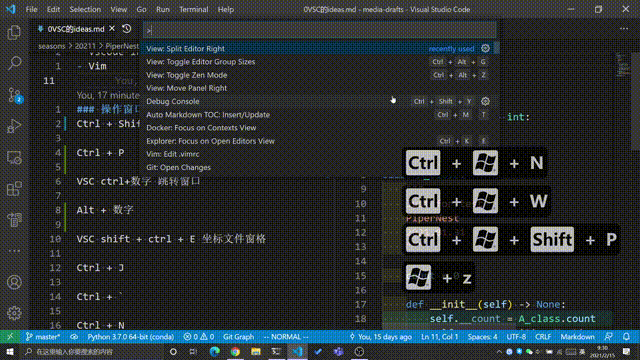Click the feedback icon in status bar
Image resolution: width=640 pixels, height=360 pixels.
click(x=608, y=337)
